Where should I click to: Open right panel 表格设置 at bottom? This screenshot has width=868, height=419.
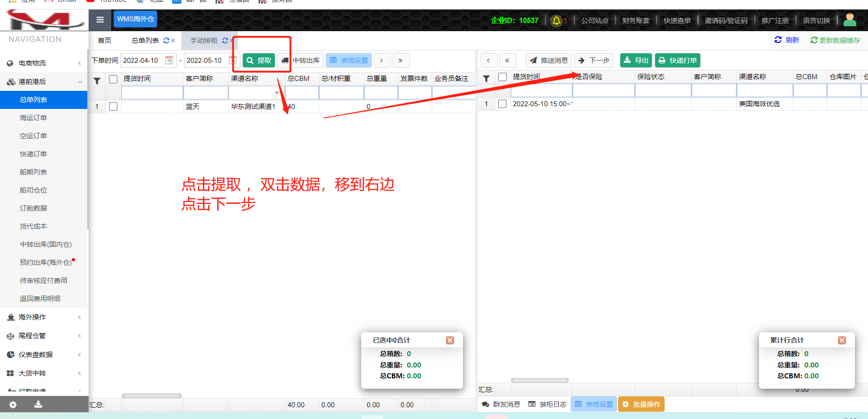(594, 405)
